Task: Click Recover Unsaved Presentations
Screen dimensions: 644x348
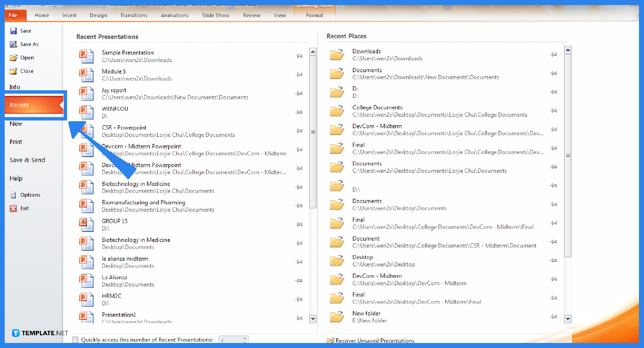Action: coord(375,340)
